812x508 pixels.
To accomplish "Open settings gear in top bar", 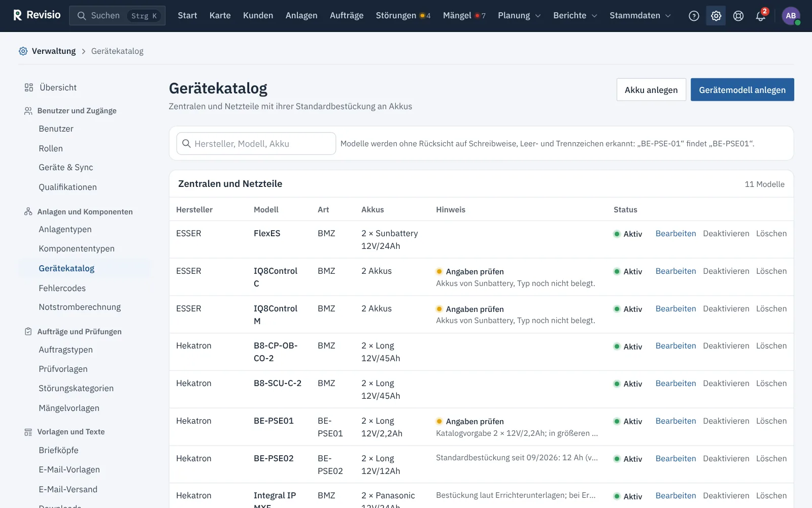I will click(x=716, y=16).
